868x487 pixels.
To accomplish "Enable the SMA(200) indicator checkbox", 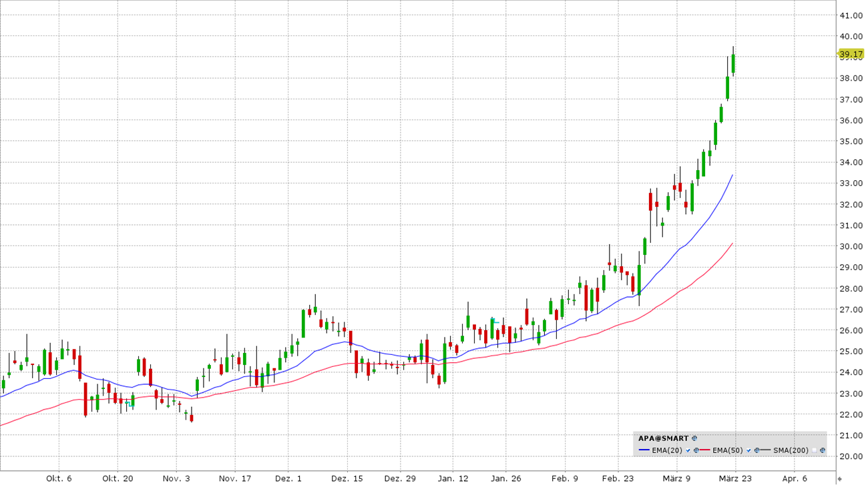I will point(815,450).
